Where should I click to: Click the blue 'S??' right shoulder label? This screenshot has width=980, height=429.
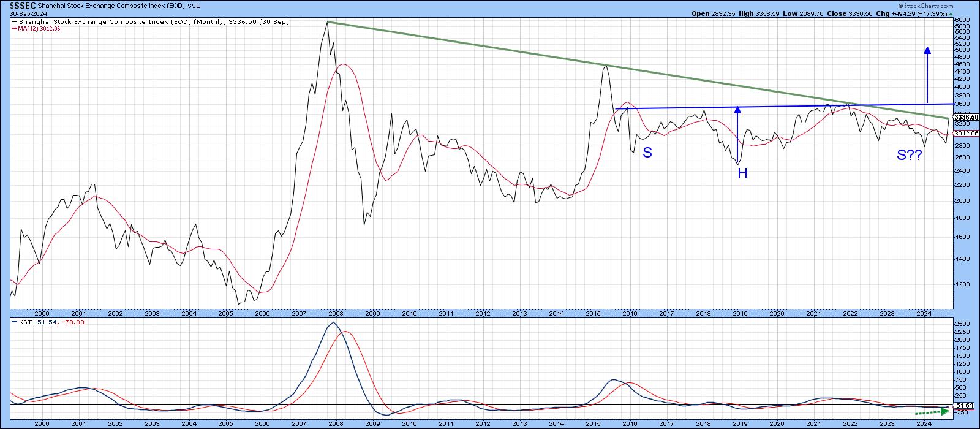coord(910,156)
